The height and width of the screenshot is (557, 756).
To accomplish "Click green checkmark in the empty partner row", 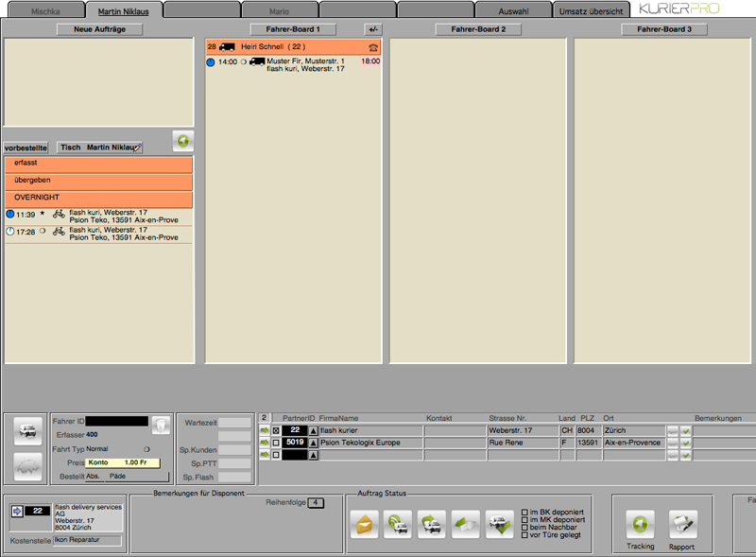I will click(x=686, y=455).
